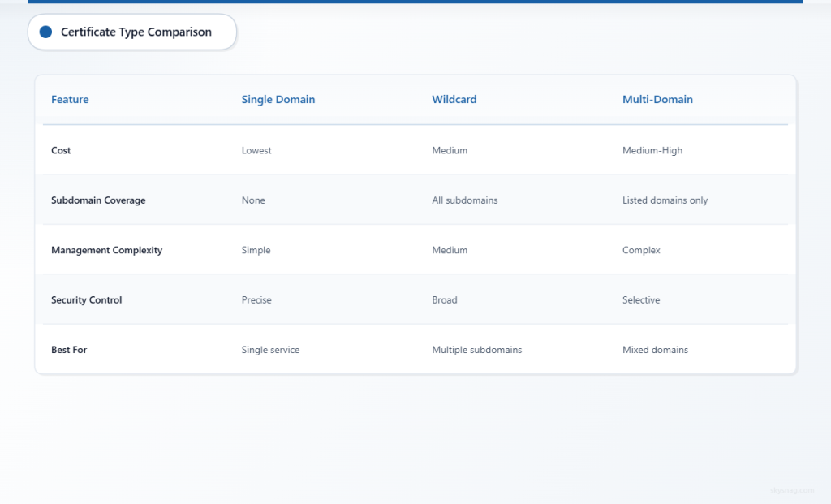The image size is (831, 504).
Task: Click the Mixed domains cell
Action: coord(655,350)
